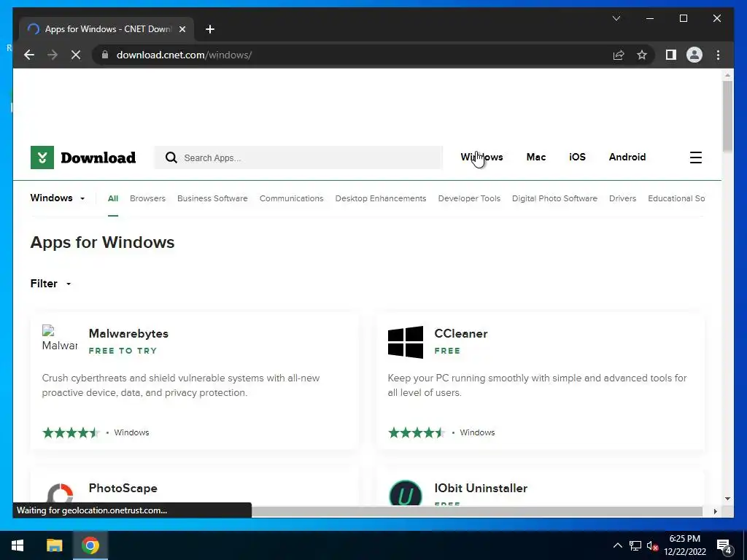Open a new browser tab
This screenshot has width=747, height=560.
[x=209, y=29]
